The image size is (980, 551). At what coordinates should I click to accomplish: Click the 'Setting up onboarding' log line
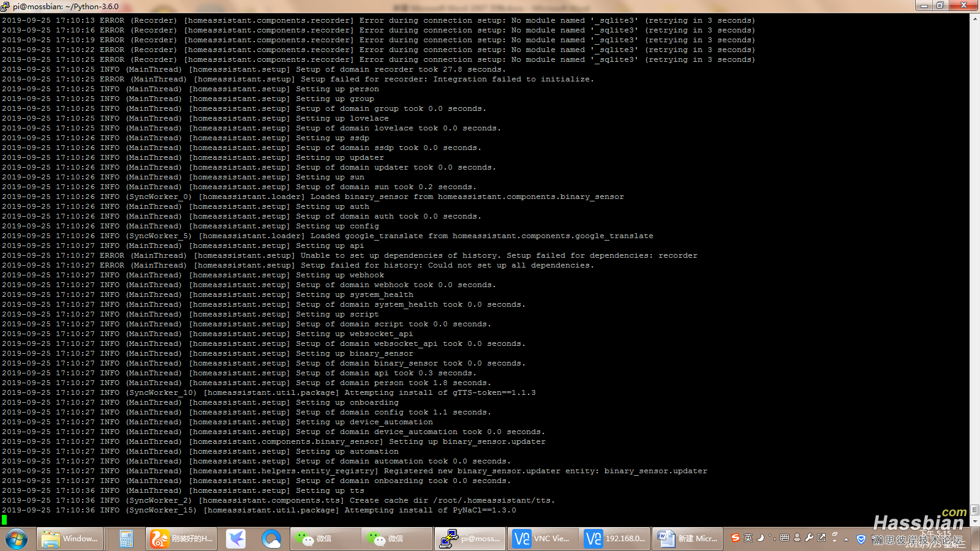pos(200,402)
